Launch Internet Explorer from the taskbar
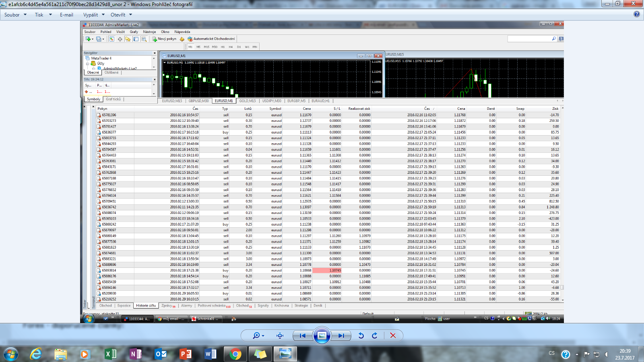 (36, 354)
